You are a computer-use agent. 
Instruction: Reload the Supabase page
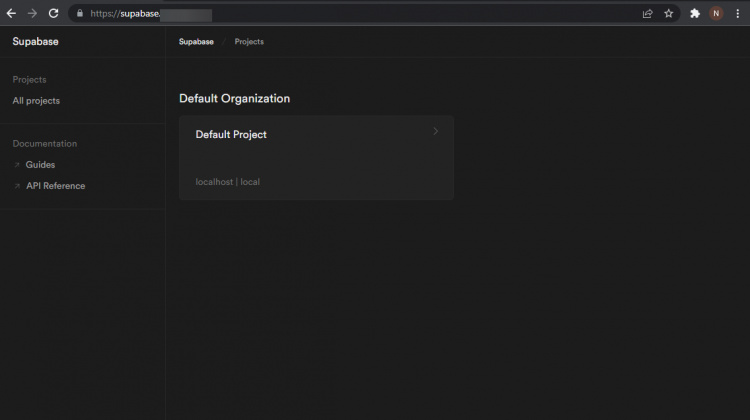point(53,13)
